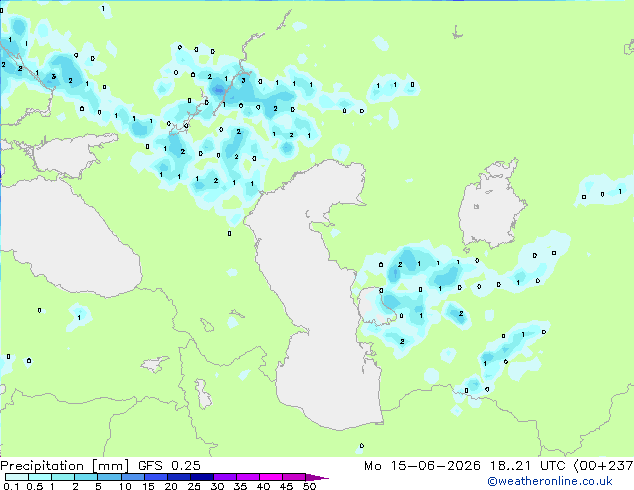Click the legend label '40'
This screenshot has width=634, height=490.
[263, 486]
